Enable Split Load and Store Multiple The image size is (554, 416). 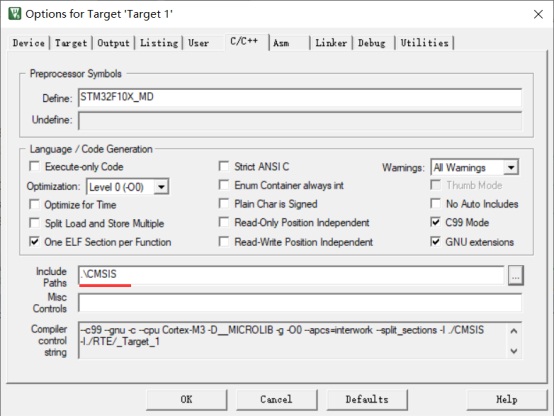[34, 223]
